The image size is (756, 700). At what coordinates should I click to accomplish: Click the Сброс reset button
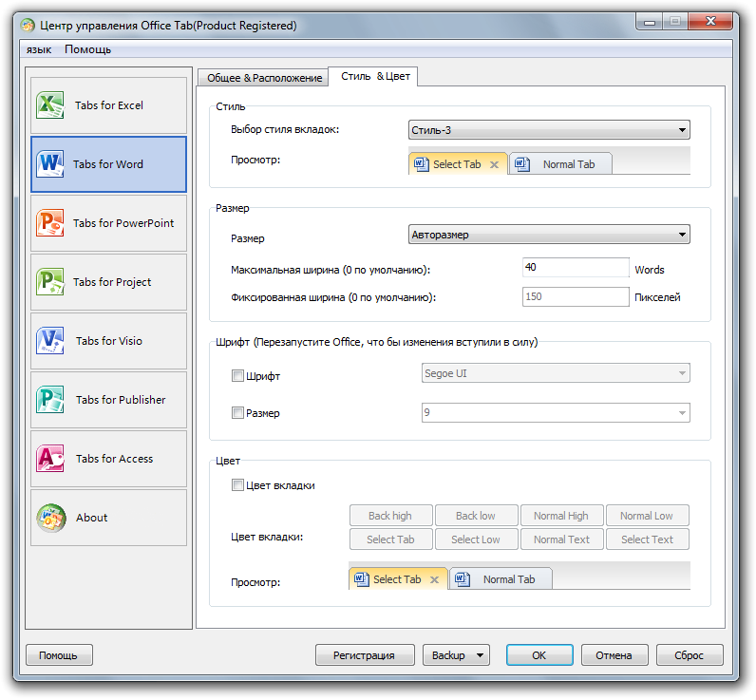tap(689, 655)
